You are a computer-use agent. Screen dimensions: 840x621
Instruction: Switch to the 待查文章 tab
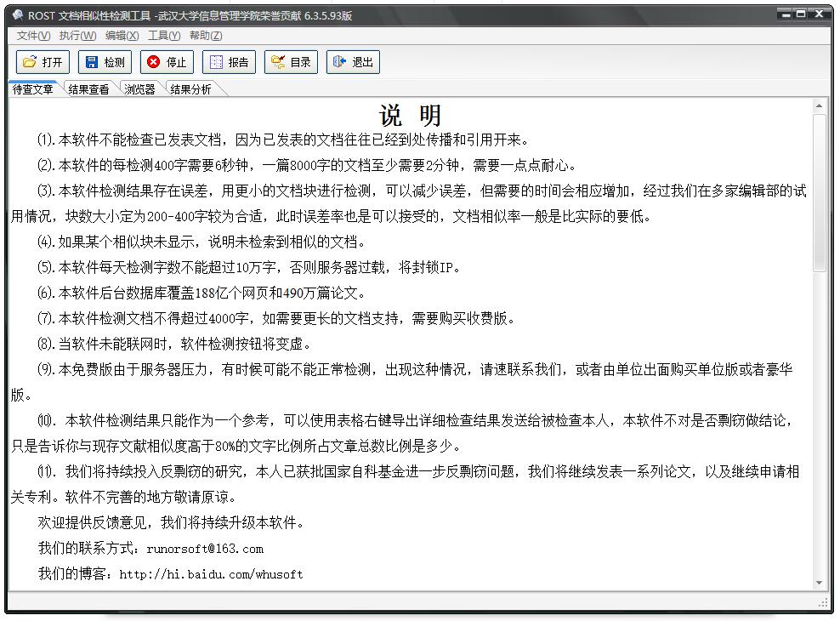point(33,89)
